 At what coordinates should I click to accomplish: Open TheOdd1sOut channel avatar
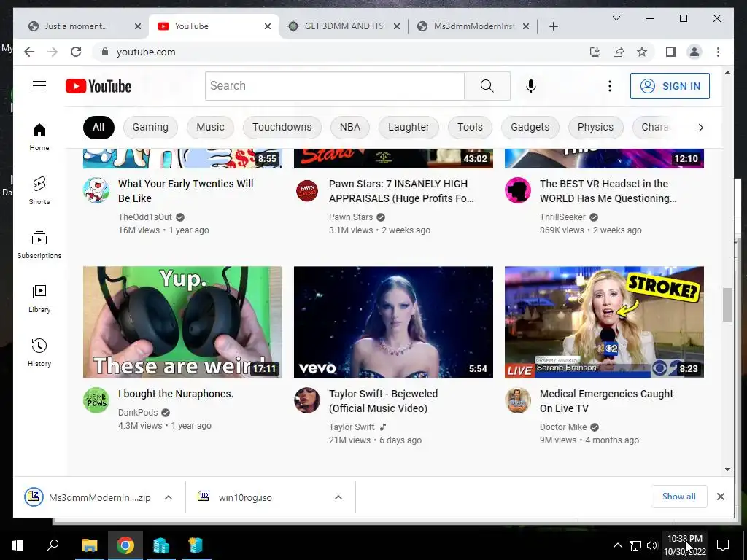(96, 190)
